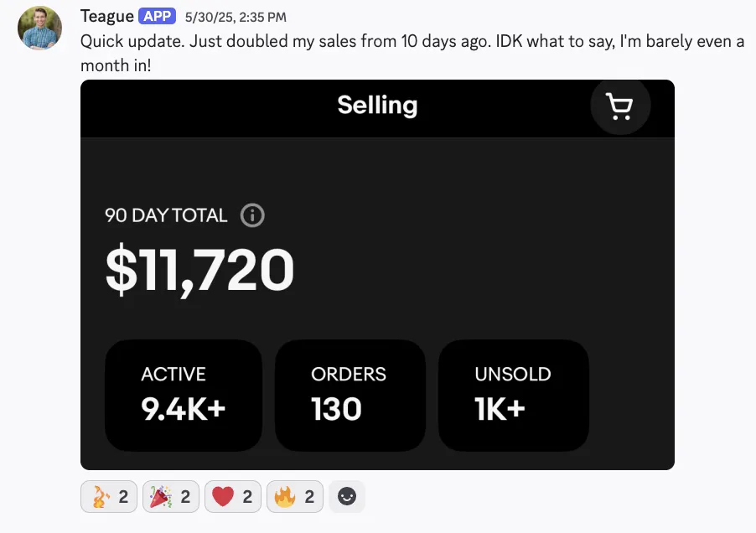Toggle the flame emoji reaction before add-reaction

tap(295, 497)
